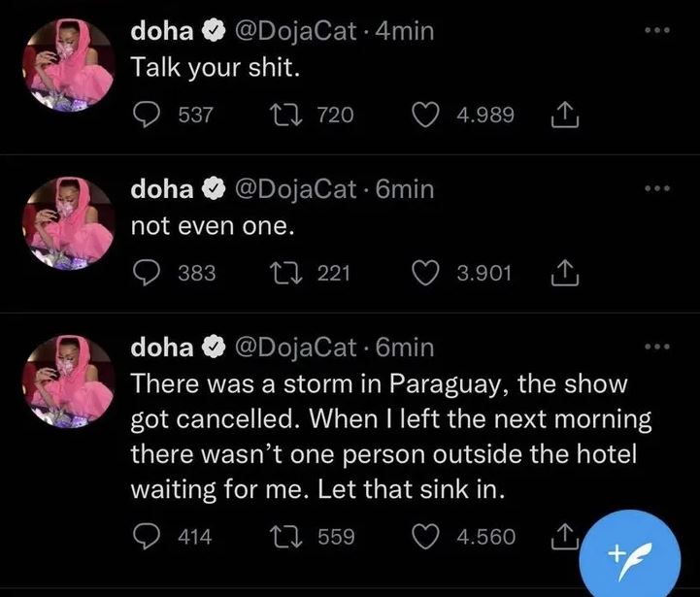The width and height of the screenshot is (700, 597).
Task: Like the "Talk your shit." tweet
Action: tap(428, 116)
